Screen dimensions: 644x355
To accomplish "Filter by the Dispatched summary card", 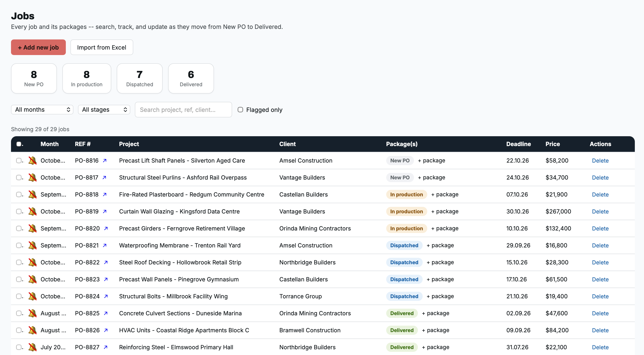I will coord(139,78).
